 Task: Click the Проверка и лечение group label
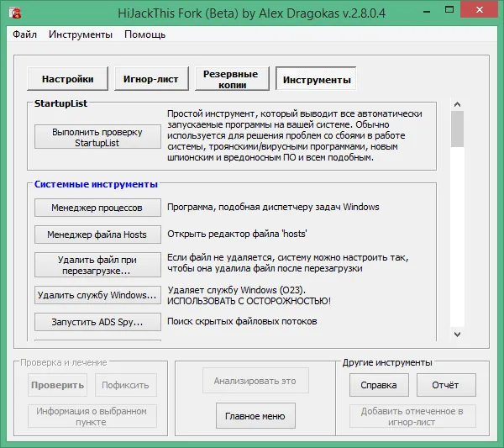coord(63,362)
